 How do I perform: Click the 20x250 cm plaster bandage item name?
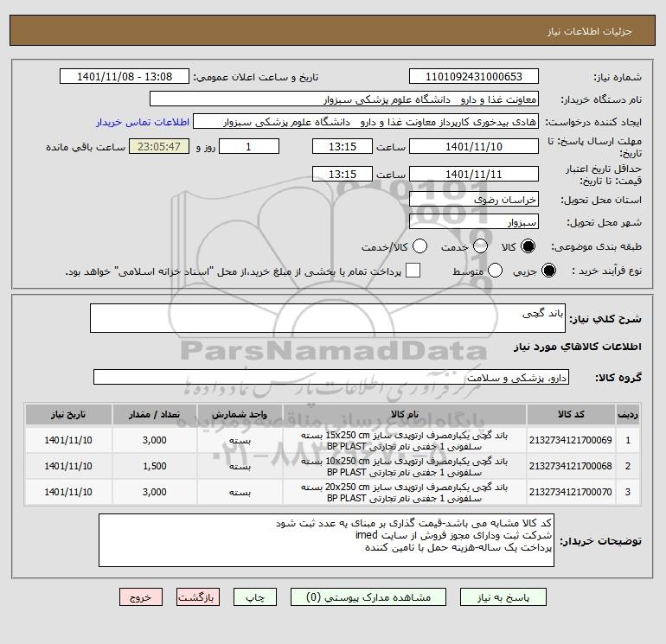[x=405, y=493]
